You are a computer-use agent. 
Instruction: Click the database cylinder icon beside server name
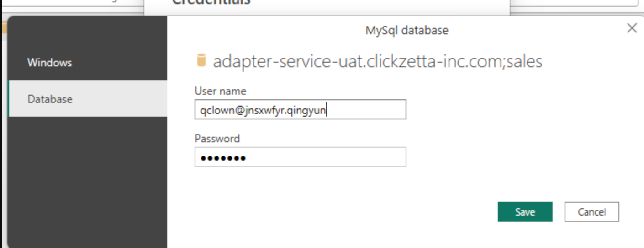(201, 61)
